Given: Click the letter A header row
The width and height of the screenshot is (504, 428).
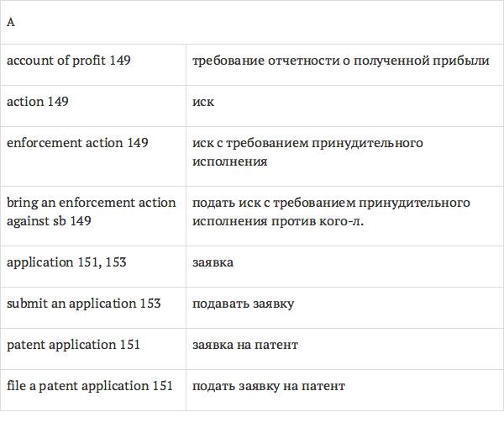Looking at the screenshot, I should tap(252, 23).
